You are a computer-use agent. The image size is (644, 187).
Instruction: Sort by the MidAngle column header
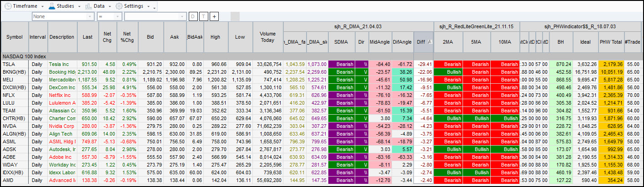click(380, 41)
